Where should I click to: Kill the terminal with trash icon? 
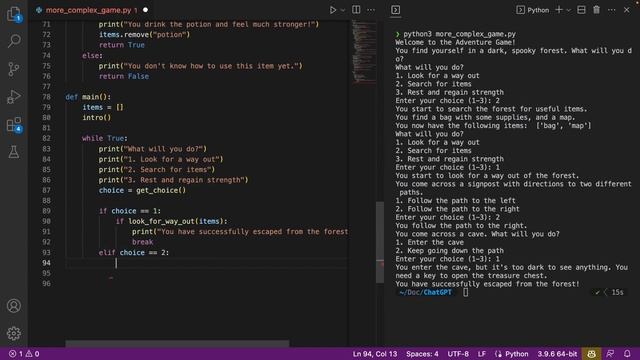[x=596, y=10]
